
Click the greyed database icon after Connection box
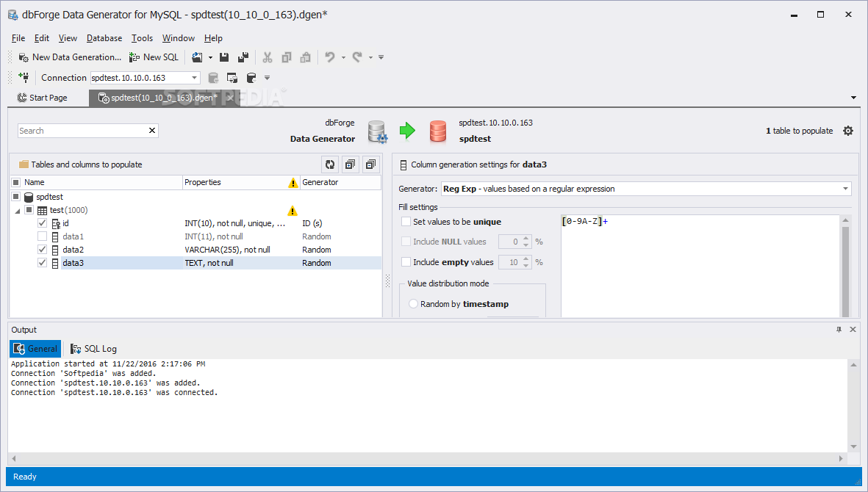click(213, 78)
